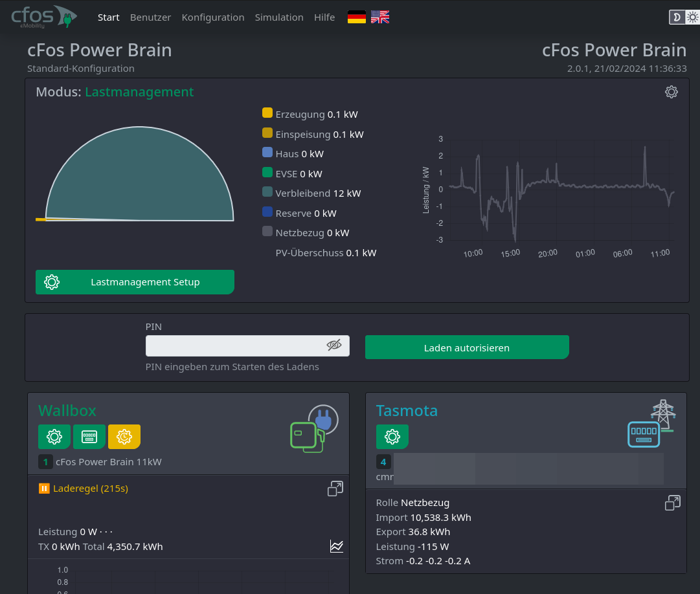The height and width of the screenshot is (594, 700).
Task: Open the Simulation menu
Action: pyautogui.click(x=279, y=17)
